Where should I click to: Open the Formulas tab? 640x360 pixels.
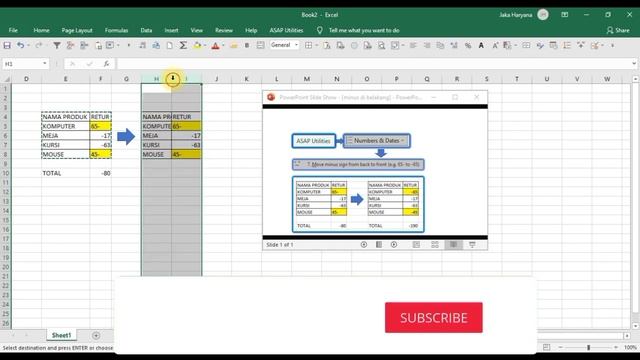pos(116,30)
